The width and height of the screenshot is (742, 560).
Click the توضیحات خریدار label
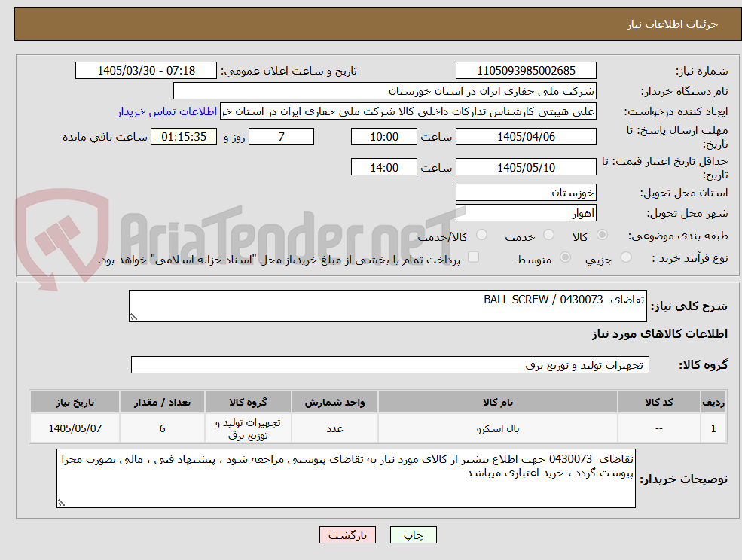[x=684, y=479]
